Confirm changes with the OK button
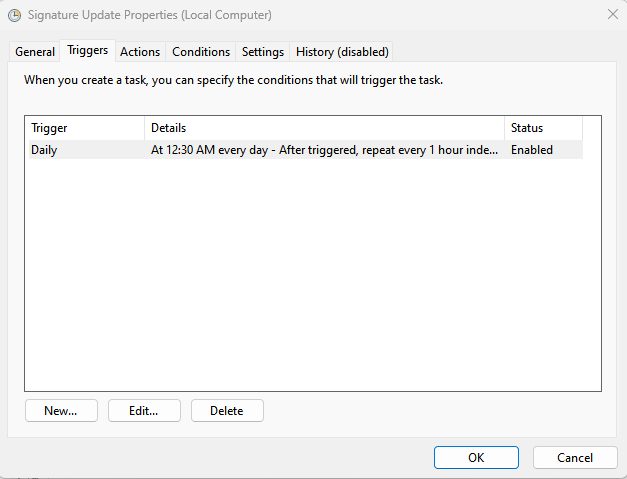 point(476,457)
